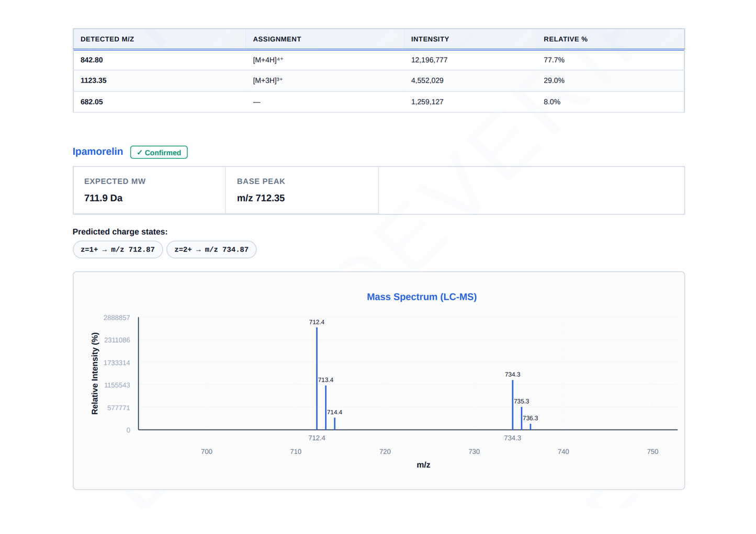Click the Detected M/Z column header
756x534 pixels.
click(x=107, y=39)
